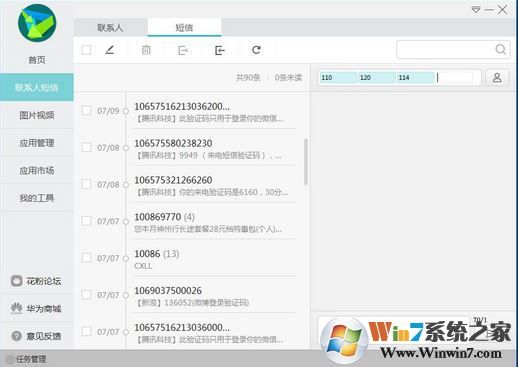Open the title bar dropdown menu arrow

pos(476,10)
